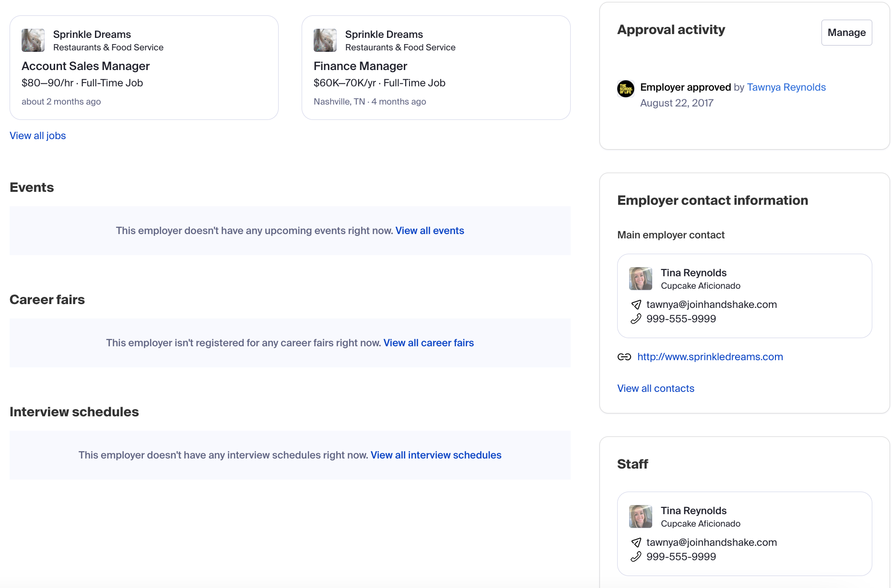Click View all career fairs
The image size is (891, 588).
click(428, 343)
